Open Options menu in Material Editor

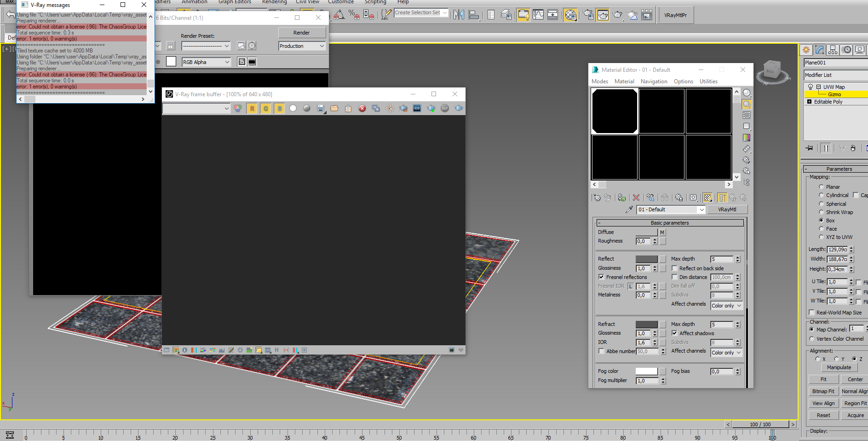point(683,81)
